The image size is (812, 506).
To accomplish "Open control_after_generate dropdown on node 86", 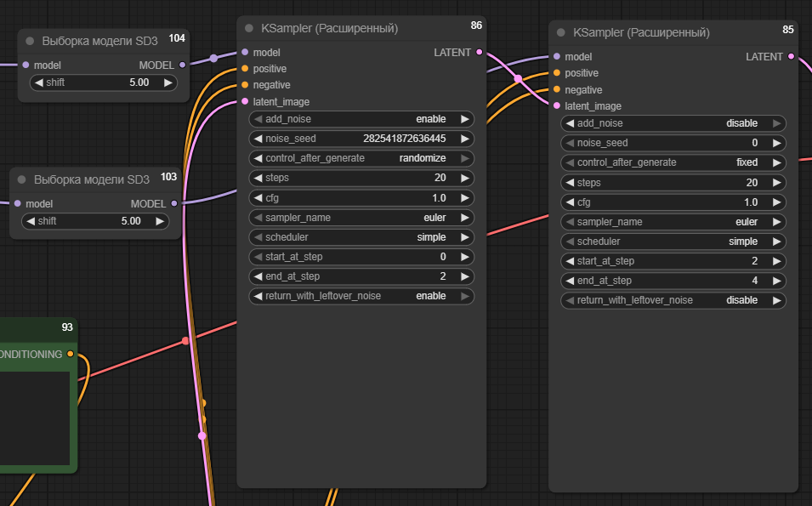I will (361, 158).
